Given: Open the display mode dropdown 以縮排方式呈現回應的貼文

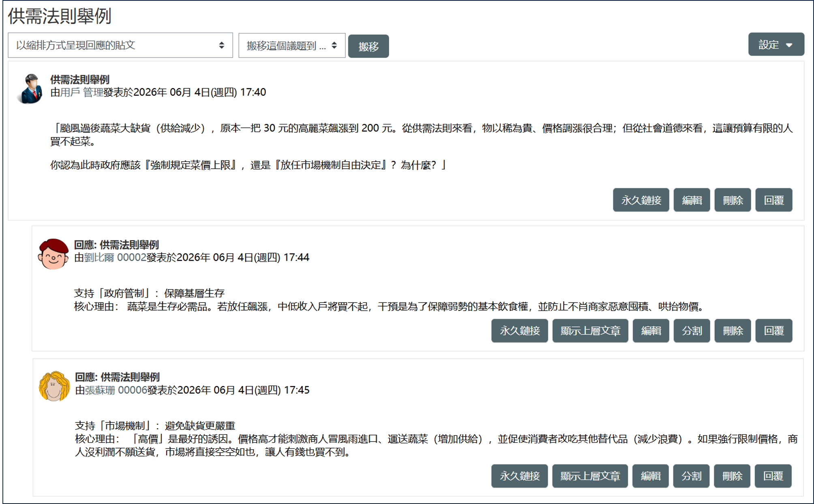Looking at the screenshot, I should pos(120,45).
